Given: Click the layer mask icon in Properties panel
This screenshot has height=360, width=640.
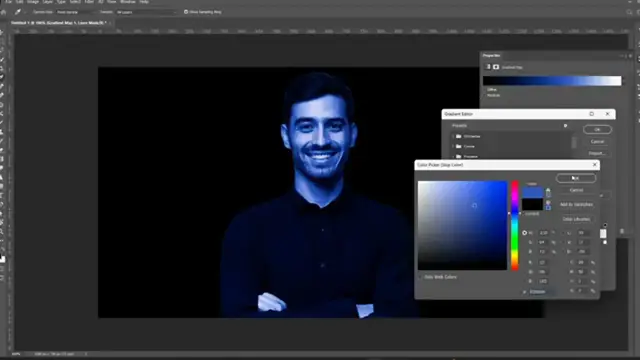Looking at the screenshot, I should (496, 67).
